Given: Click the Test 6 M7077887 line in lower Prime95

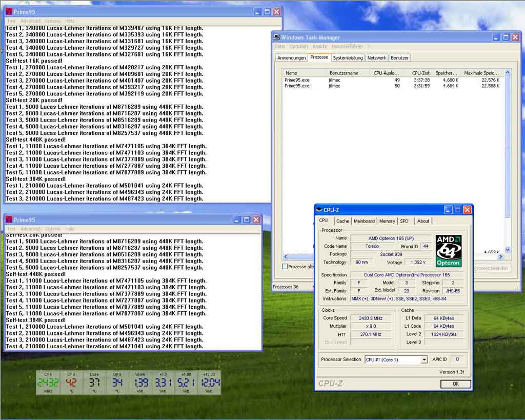Looking at the screenshot, I should point(106,313).
